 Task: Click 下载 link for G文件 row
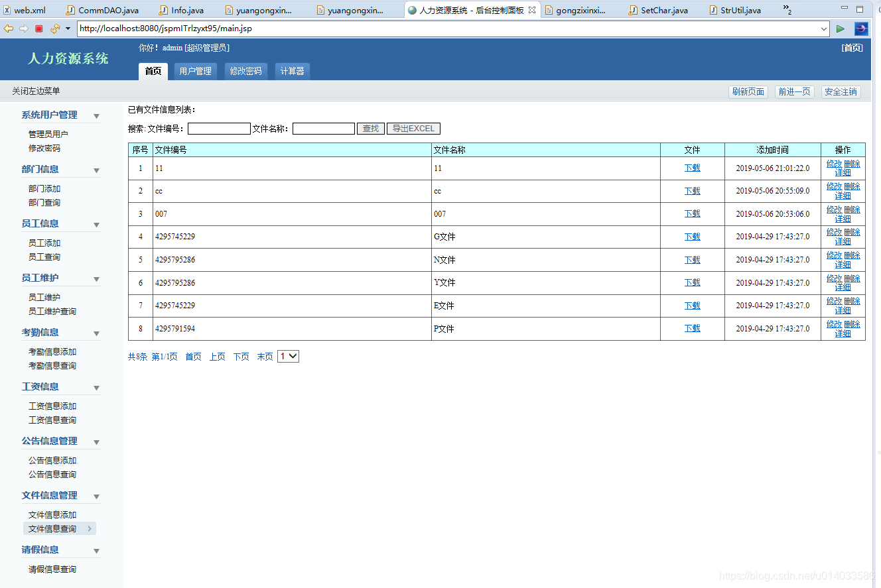[693, 237]
